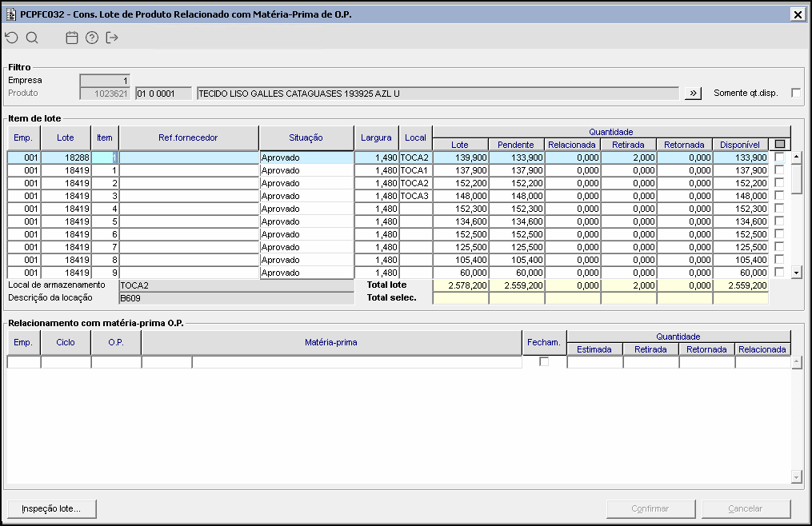Viewport: 812px width, 526px height.
Task: Click the window document icon in title bar
Action: (11, 14)
